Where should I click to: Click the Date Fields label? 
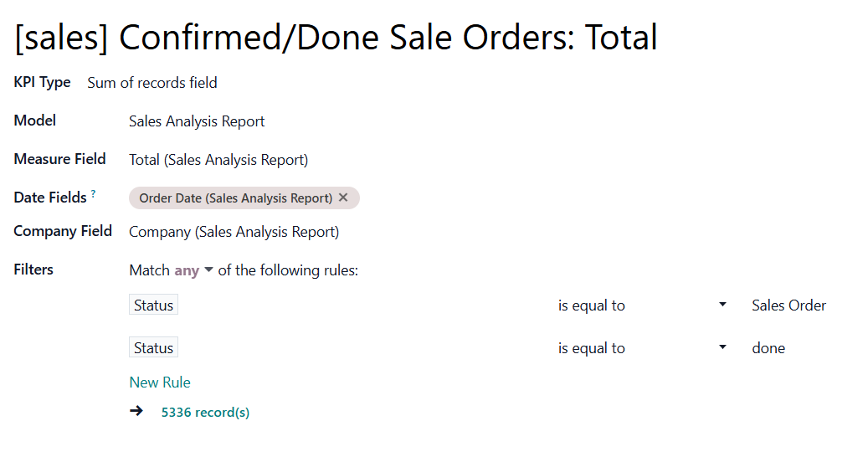click(x=50, y=198)
